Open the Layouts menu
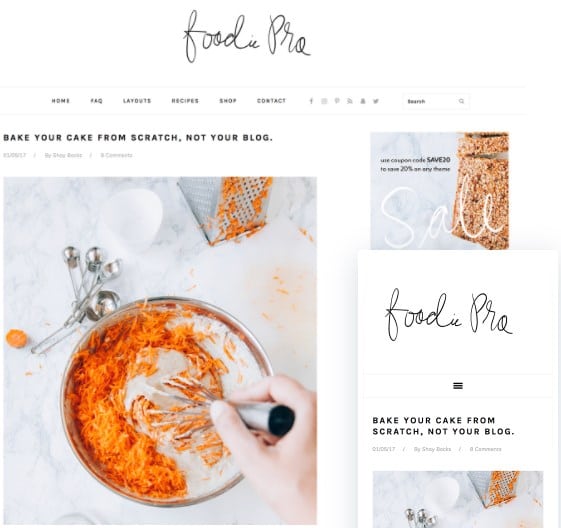Image resolution: width=561 pixels, height=528 pixels. 137,101
